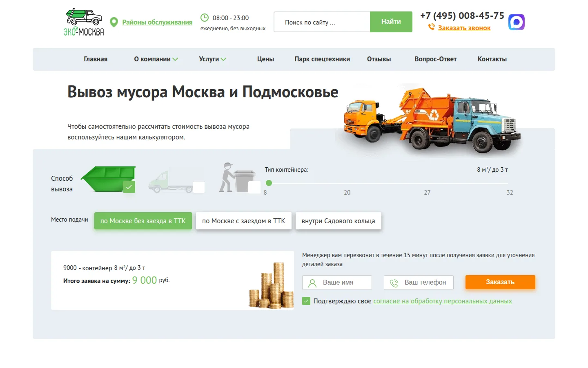Click the green location pin icon
588x368 pixels.
coord(114,22)
